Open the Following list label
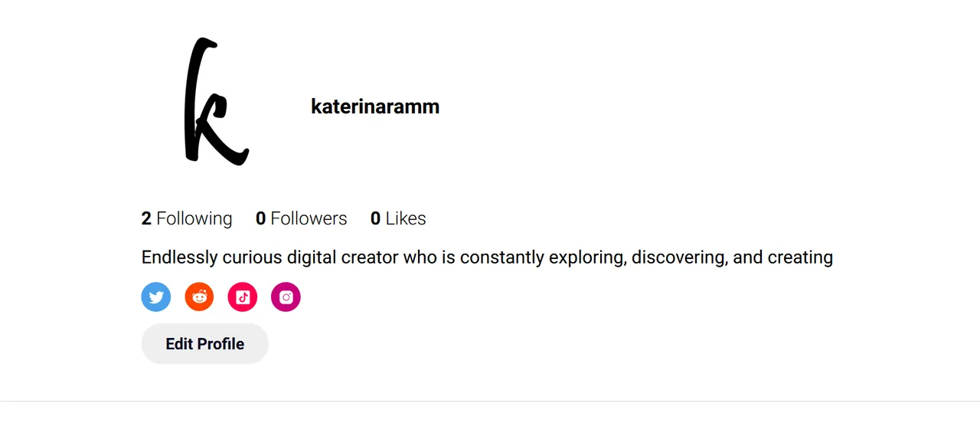980x436 pixels. pyautogui.click(x=194, y=218)
